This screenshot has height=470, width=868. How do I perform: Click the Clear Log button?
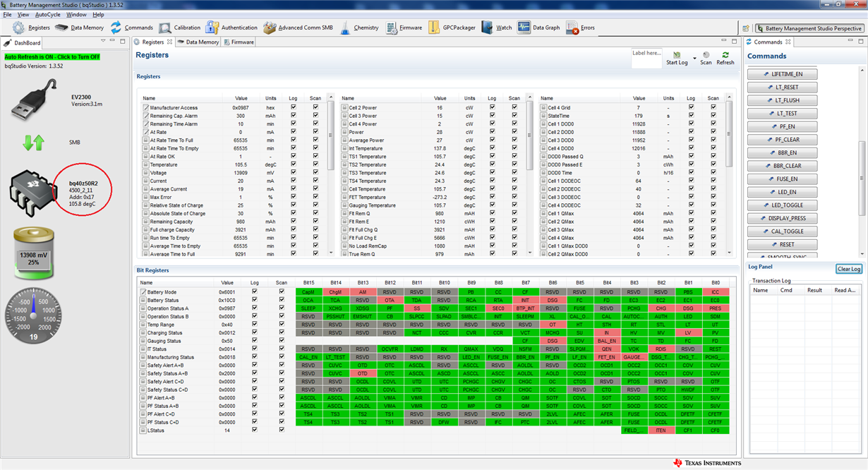[848, 269]
